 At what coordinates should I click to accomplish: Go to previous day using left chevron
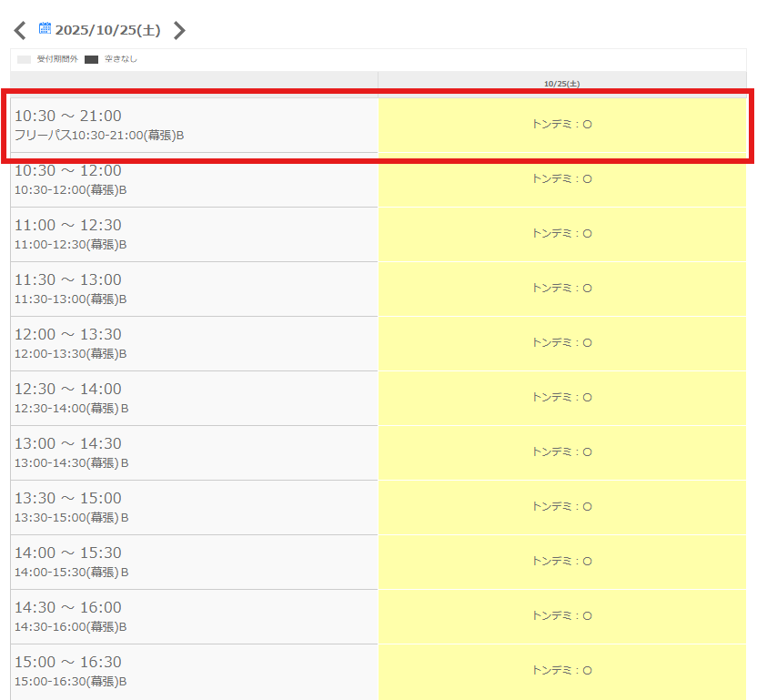click(x=20, y=31)
